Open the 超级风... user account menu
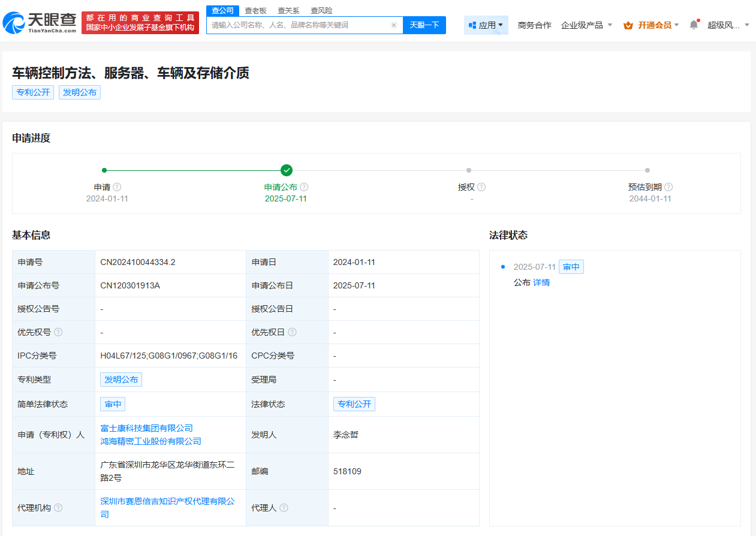Image resolution: width=756 pixels, height=536 pixels. coord(728,25)
